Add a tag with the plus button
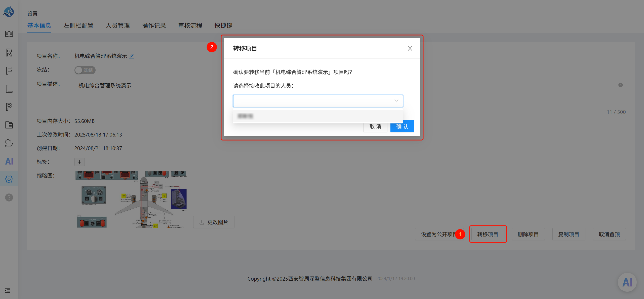This screenshot has width=644, height=299. point(79,162)
